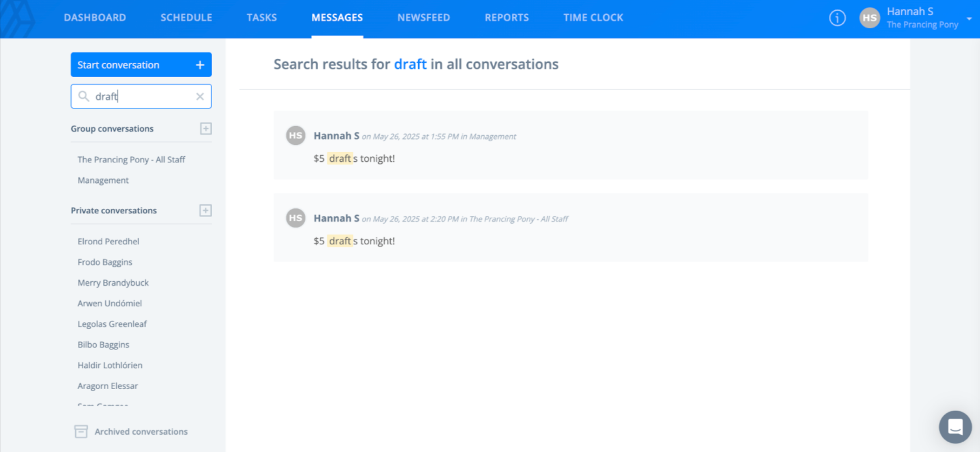Click the app logo in top-left corner
This screenshot has height=452, width=980.
click(19, 19)
